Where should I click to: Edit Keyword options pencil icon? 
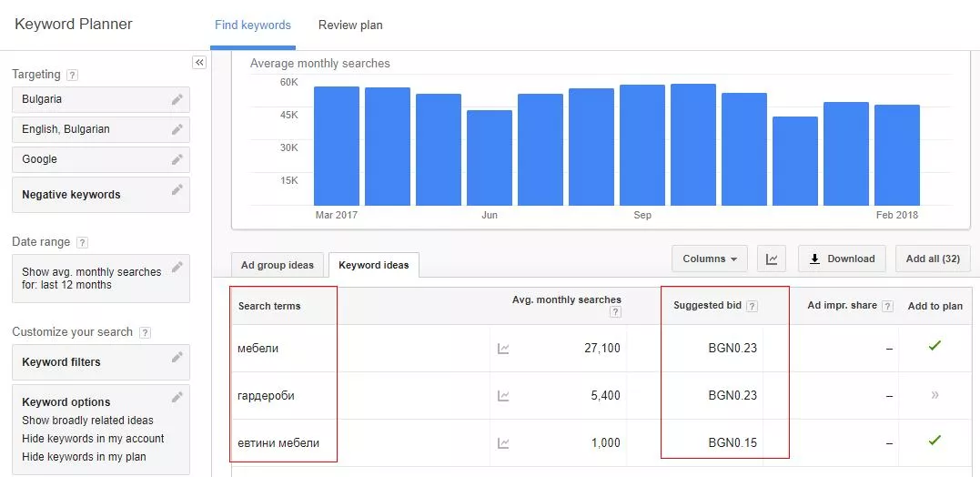(177, 397)
